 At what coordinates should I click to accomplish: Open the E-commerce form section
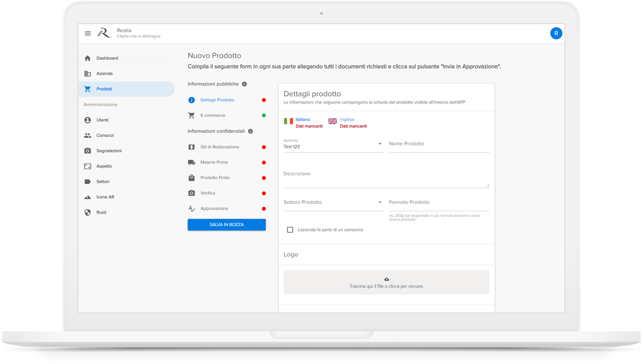(x=213, y=115)
